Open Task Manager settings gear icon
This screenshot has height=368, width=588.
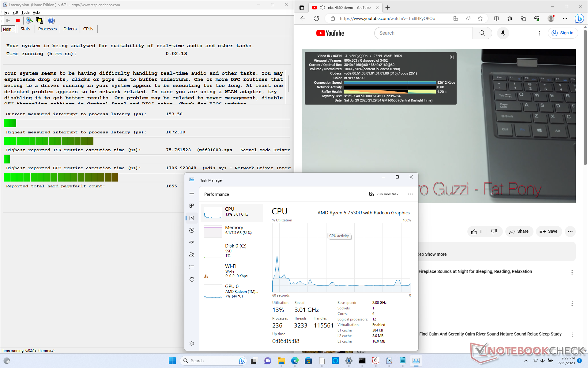pyautogui.click(x=192, y=343)
